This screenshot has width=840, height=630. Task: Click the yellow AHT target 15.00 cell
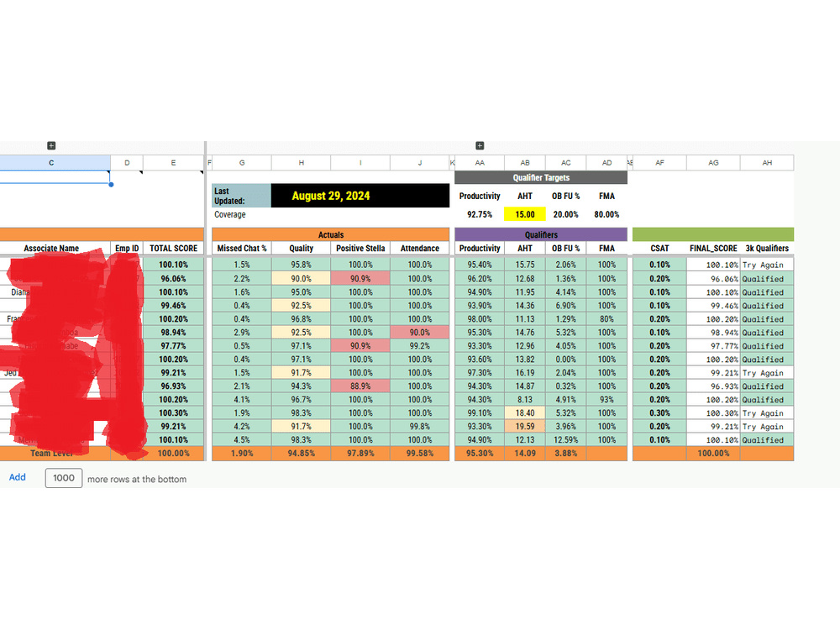(x=525, y=214)
